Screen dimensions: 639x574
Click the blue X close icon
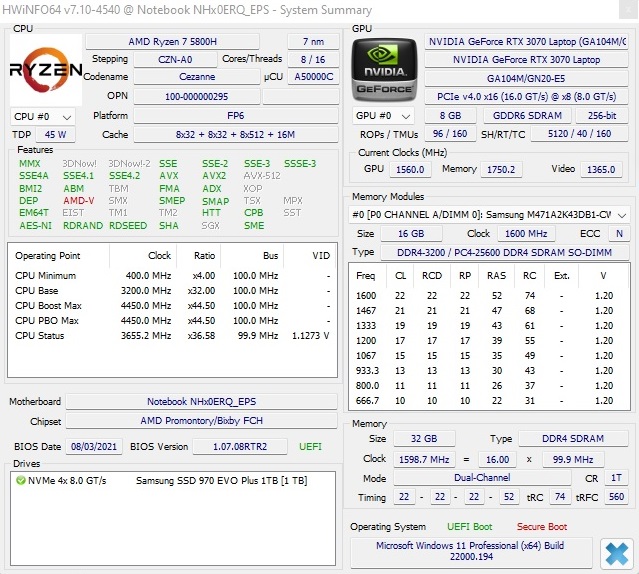(x=617, y=554)
